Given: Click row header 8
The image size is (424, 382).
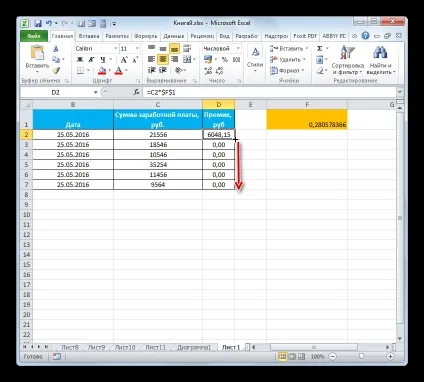Looking at the screenshot, I should click(x=26, y=195).
